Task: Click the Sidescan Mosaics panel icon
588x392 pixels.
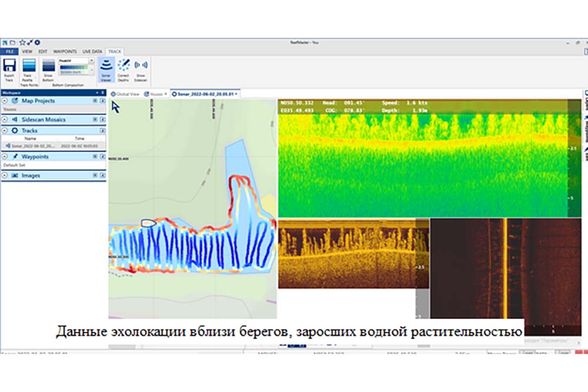Action: pyautogui.click(x=15, y=120)
